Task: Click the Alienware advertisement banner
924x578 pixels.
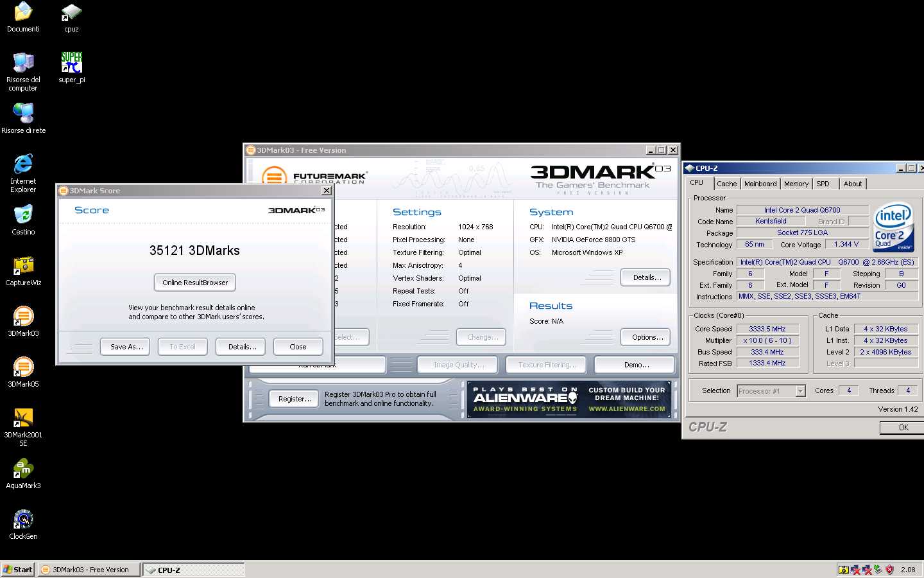Action: click(x=570, y=399)
